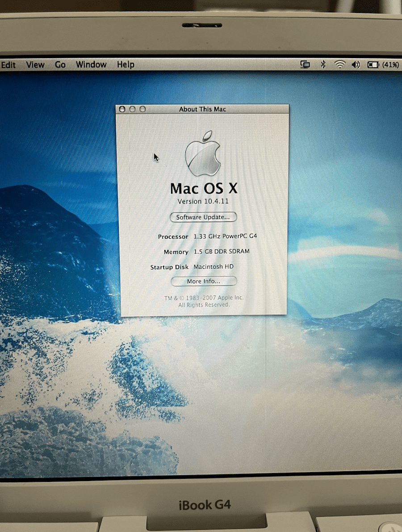Click the Software Update... button
Image resolution: width=402 pixels, height=532 pixels.
[203, 217]
